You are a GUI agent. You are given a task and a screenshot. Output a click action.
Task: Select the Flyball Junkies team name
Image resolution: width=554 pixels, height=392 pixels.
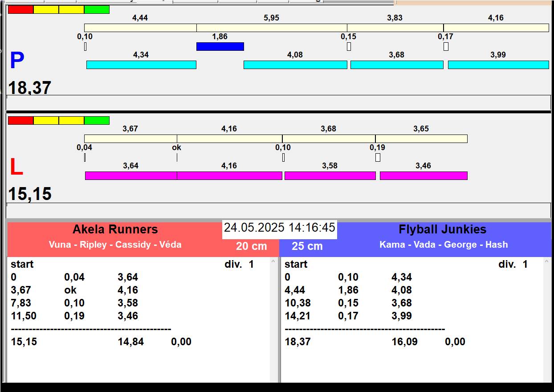(443, 229)
